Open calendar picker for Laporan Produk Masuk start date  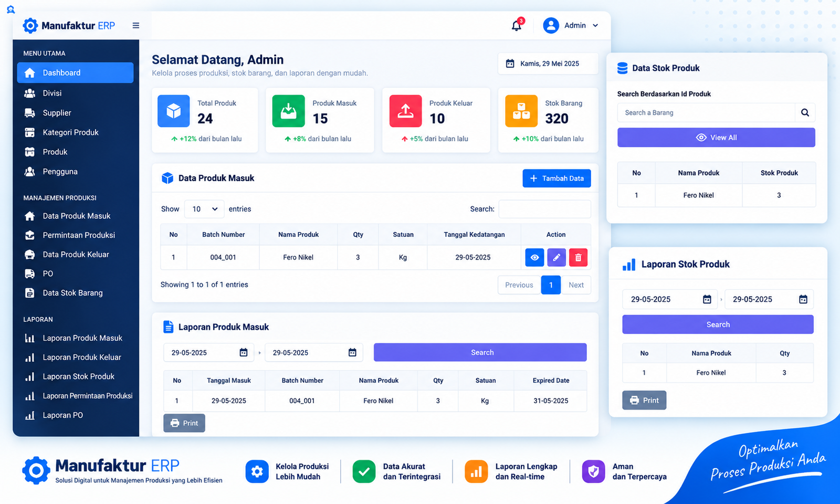click(244, 352)
